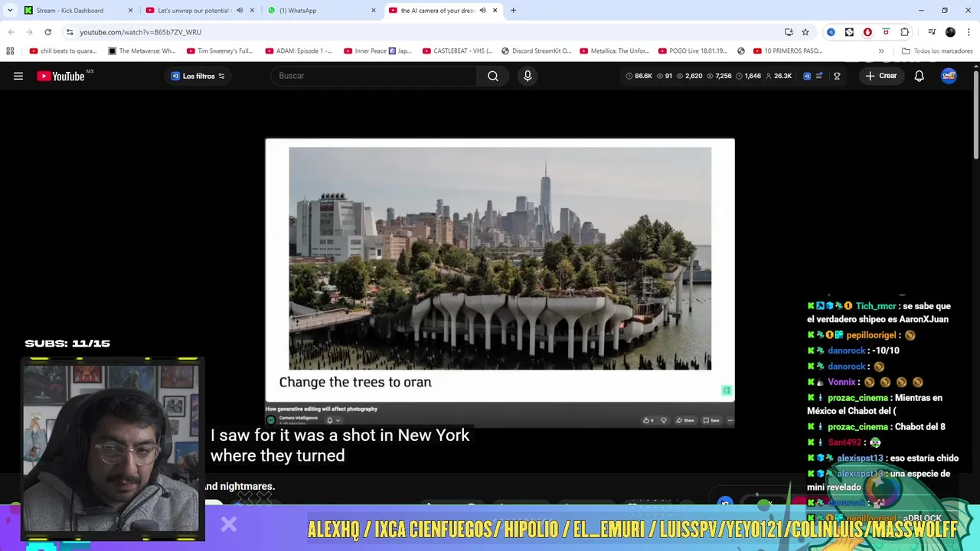Click the 'Crear' button
The height and width of the screenshot is (551, 980).
880,76
